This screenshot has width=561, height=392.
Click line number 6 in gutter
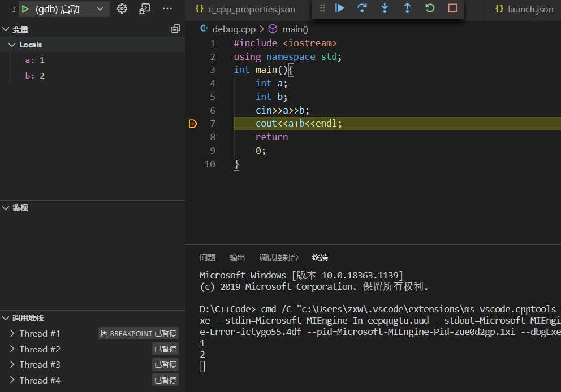point(213,110)
